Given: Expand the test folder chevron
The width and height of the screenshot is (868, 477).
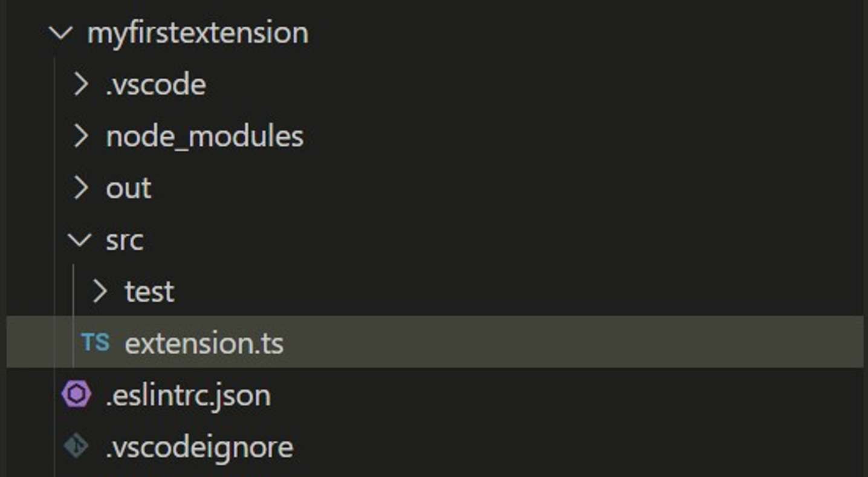Looking at the screenshot, I should pos(100,292).
